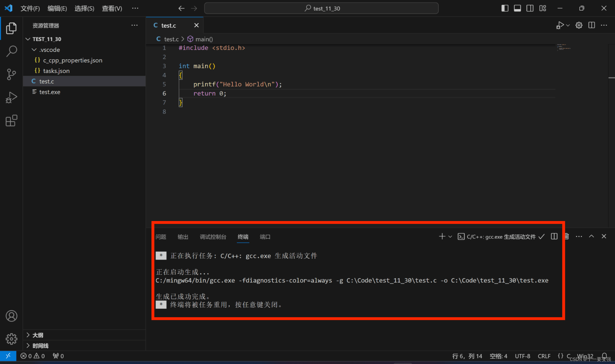Open notifications bell in the status bar
Viewport: 615px width, 364px height.
(x=604, y=356)
